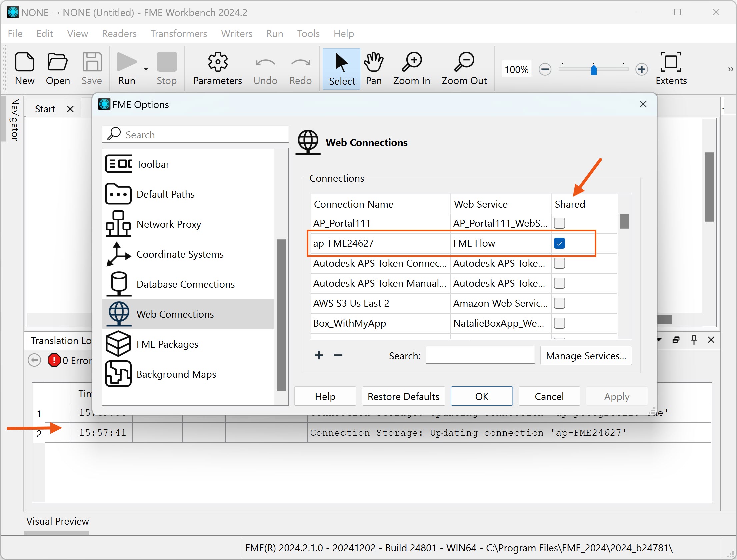Select Network Proxy option category
Viewport: 737px width, 560px height.
point(188,224)
